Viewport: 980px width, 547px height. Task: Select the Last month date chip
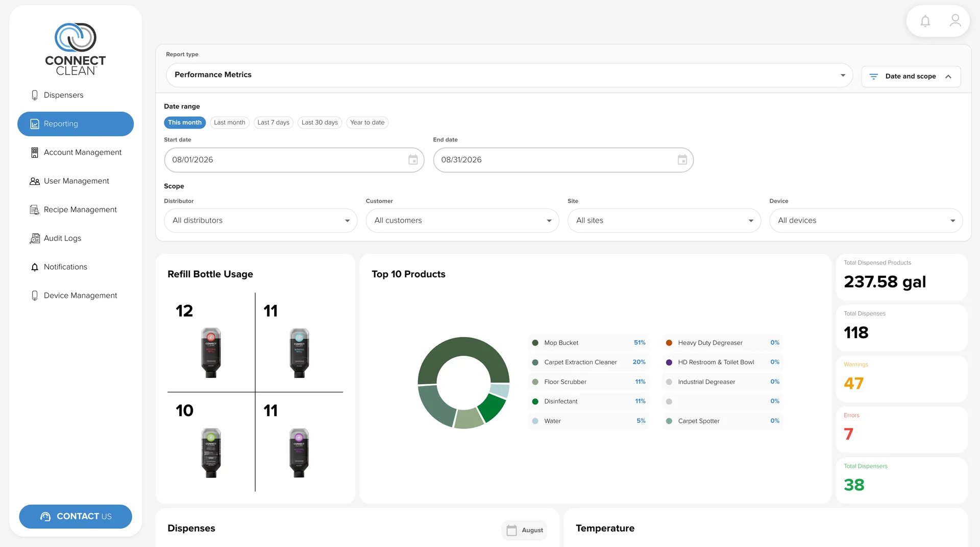230,123
